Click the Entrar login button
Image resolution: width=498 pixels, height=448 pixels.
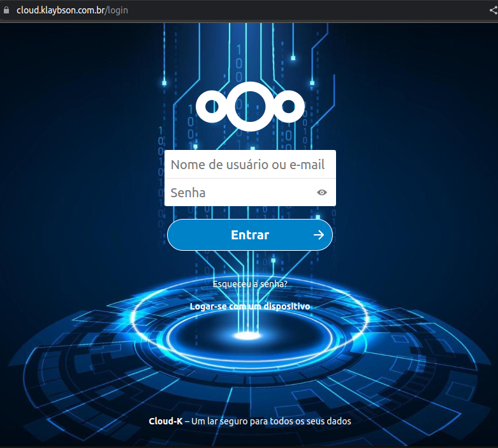click(250, 235)
